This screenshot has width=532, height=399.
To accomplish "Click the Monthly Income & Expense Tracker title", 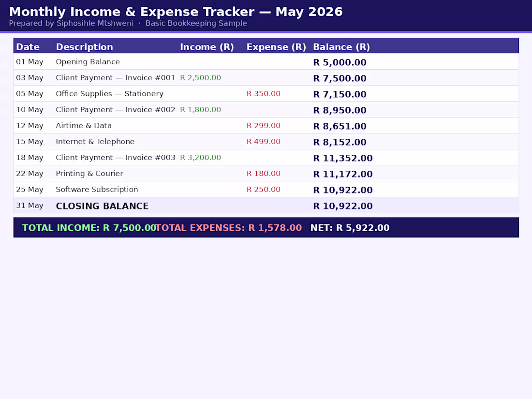I will tap(176, 12).
